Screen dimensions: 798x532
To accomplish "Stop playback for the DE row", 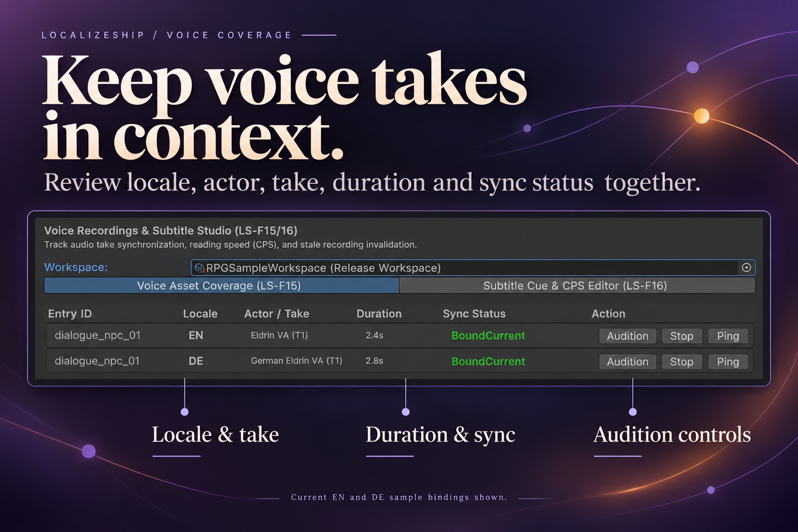I will [x=682, y=362].
